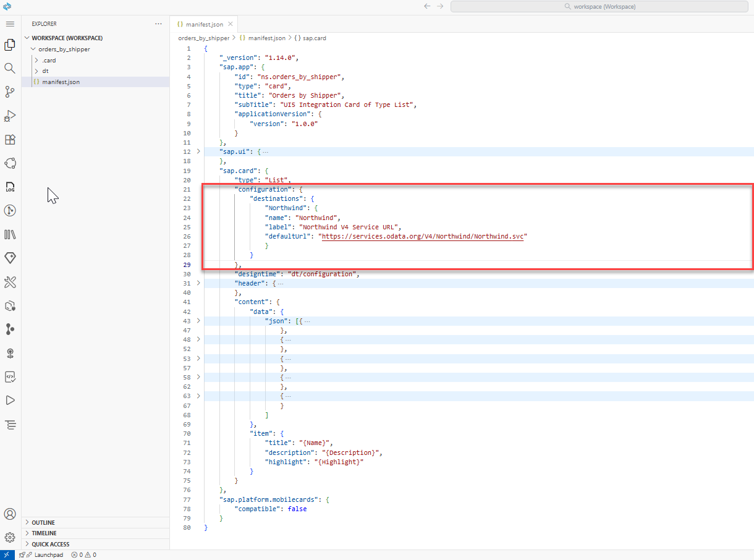Select the manifest.json editor tab
This screenshot has height=560, width=754.
[204, 24]
